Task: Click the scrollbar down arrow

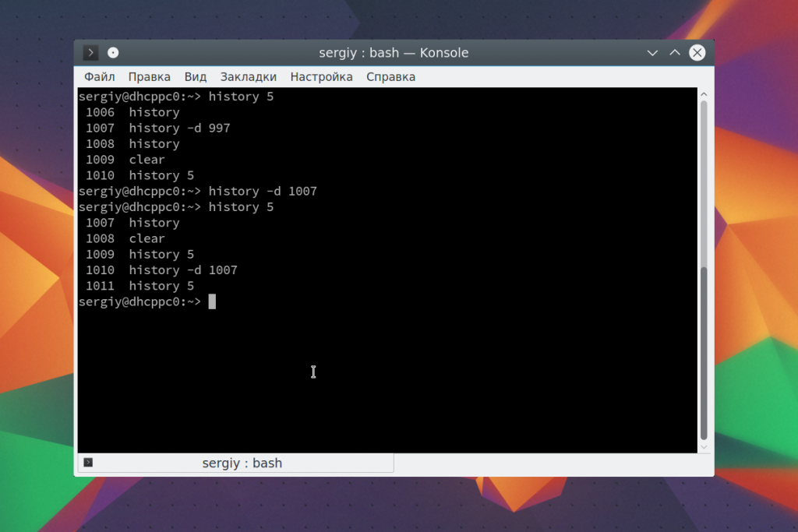Action: click(x=704, y=447)
